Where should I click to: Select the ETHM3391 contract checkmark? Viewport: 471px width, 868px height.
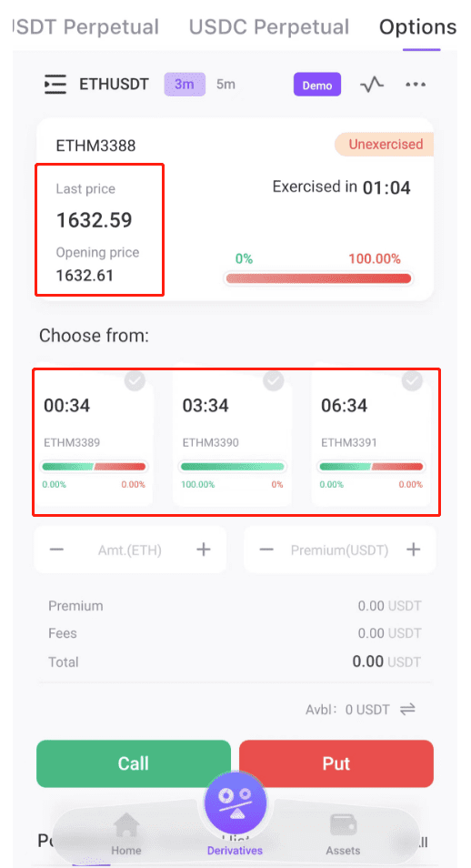412,380
